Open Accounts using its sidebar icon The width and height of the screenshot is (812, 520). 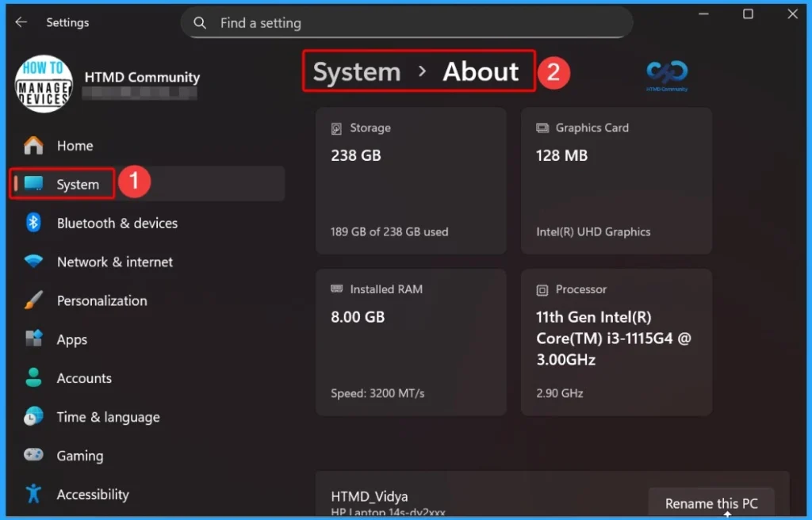pos(32,378)
